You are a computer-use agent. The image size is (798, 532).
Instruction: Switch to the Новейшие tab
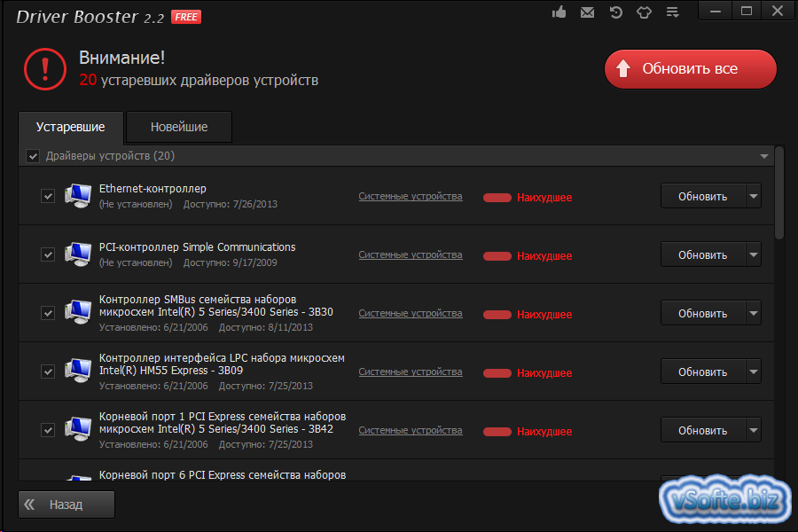[179, 127]
